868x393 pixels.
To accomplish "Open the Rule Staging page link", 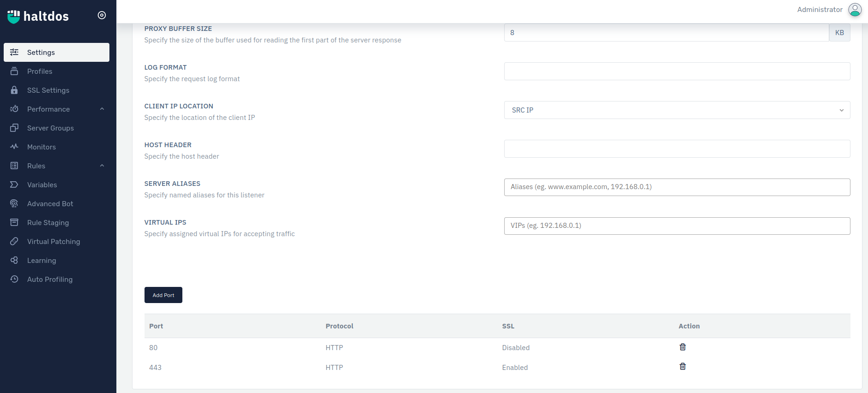I will point(48,223).
